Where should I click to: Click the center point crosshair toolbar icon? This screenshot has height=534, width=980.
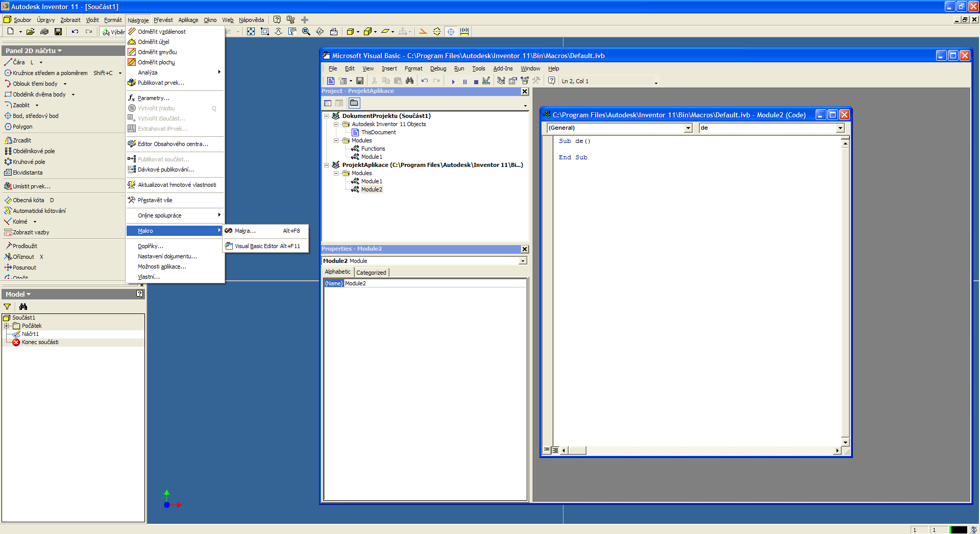point(451,32)
